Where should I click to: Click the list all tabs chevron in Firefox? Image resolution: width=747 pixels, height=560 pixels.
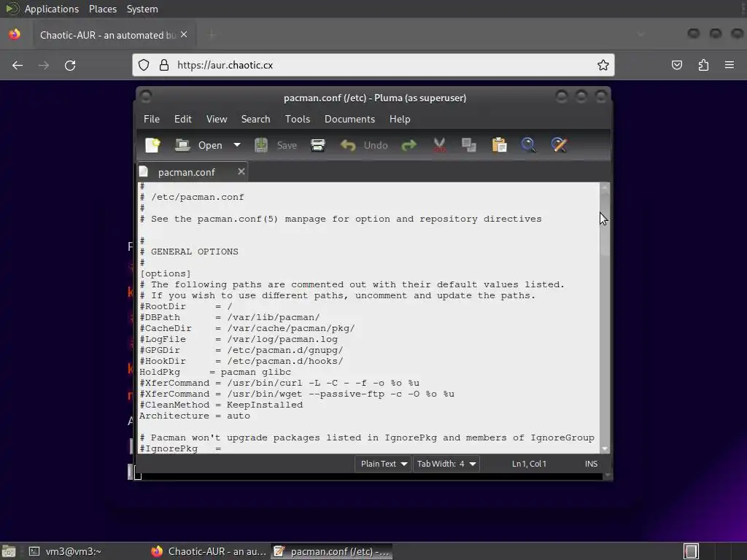pyautogui.click(x=640, y=34)
